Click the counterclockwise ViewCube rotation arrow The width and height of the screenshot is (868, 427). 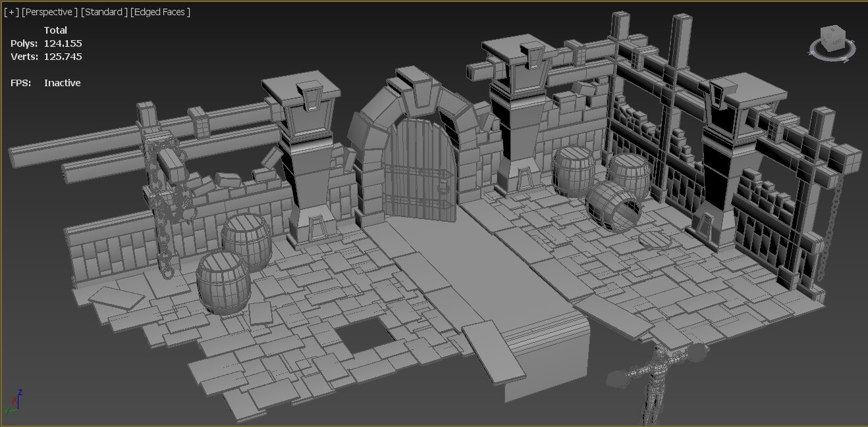[x=811, y=53]
